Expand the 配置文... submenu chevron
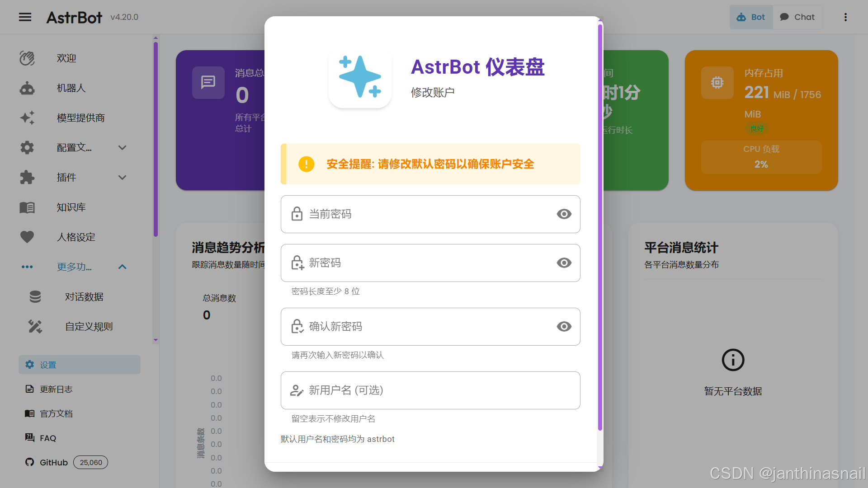The height and width of the screenshot is (488, 868). click(122, 148)
